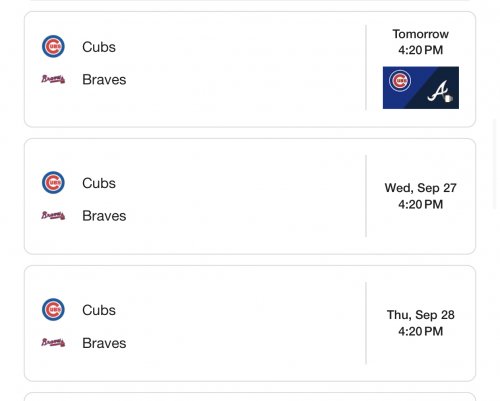Open the Braves team name on Wed, Sep 27

[104, 216]
